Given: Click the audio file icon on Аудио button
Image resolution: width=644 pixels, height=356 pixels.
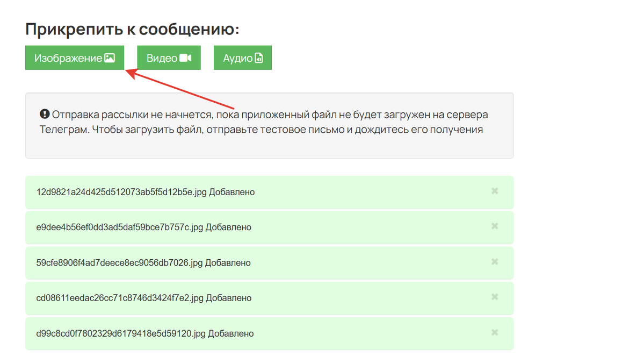Looking at the screenshot, I should pos(259,58).
